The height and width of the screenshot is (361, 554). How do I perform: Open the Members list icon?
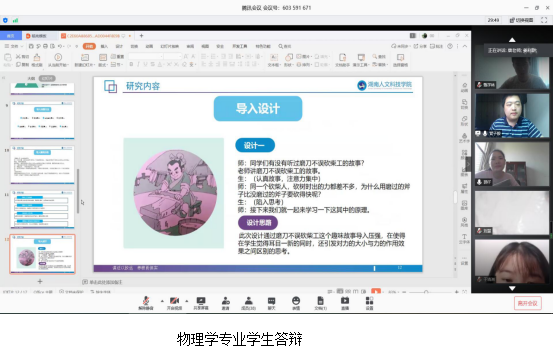tap(248, 303)
